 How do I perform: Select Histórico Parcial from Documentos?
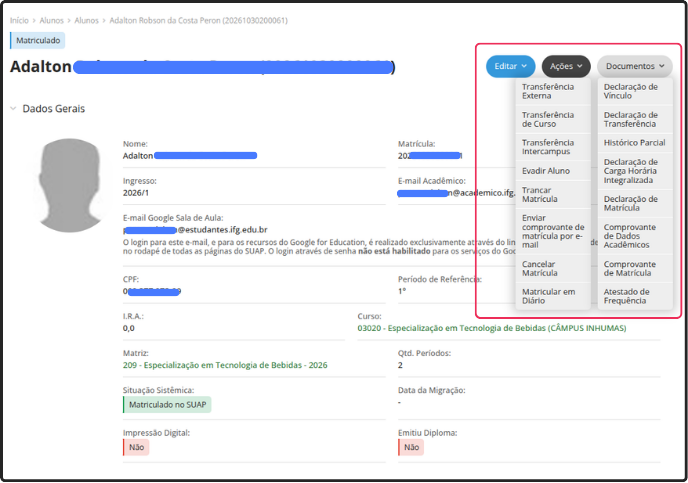pos(634,143)
